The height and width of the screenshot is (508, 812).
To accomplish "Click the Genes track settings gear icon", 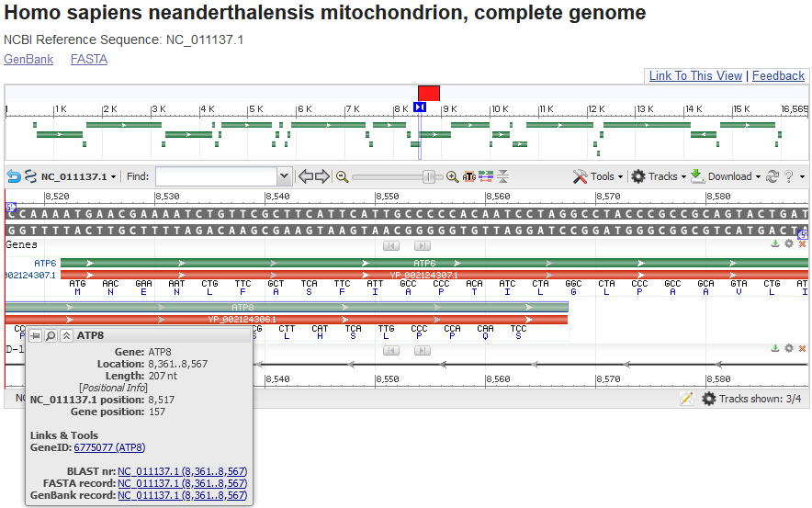I will pos(789,243).
